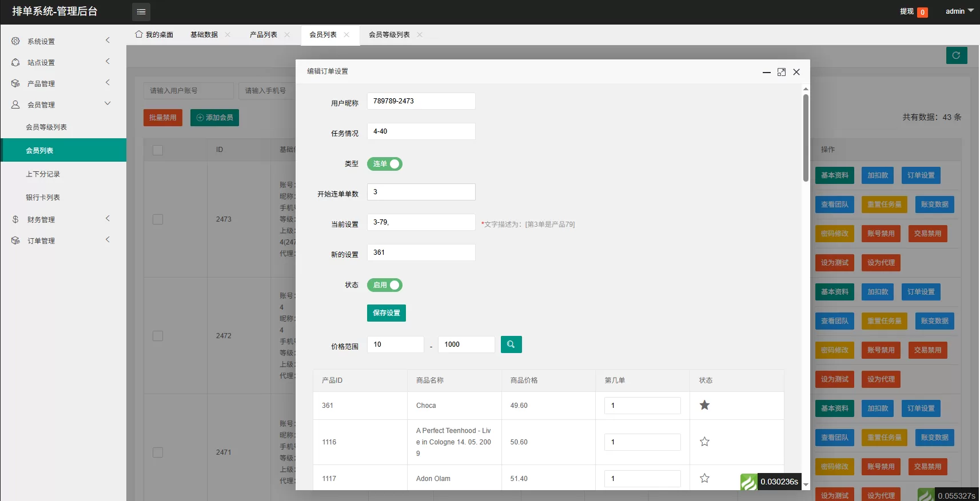Click the 添加会员 button

click(214, 118)
